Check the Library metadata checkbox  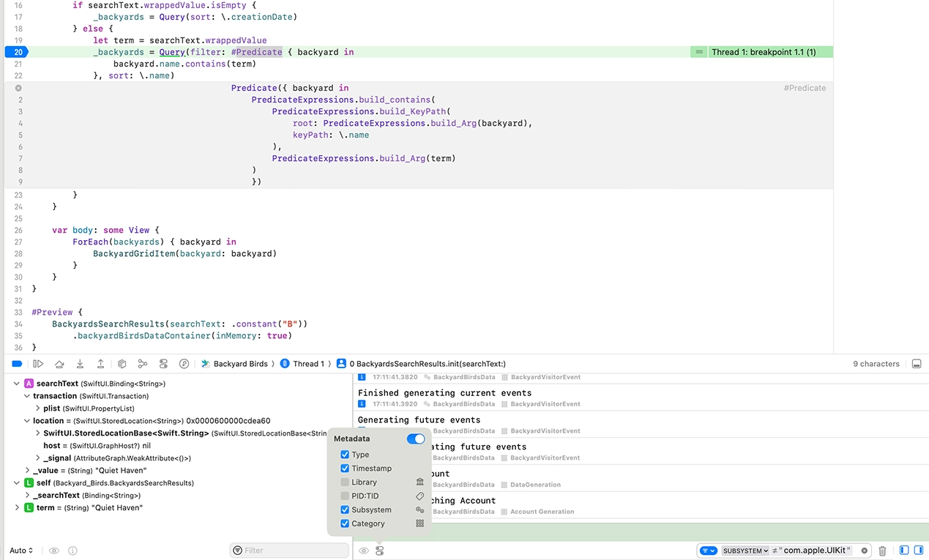tap(345, 482)
